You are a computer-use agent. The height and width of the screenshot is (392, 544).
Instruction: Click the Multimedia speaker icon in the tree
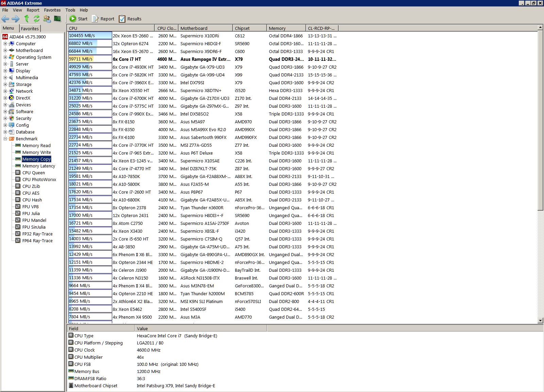[x=12, y=77]
